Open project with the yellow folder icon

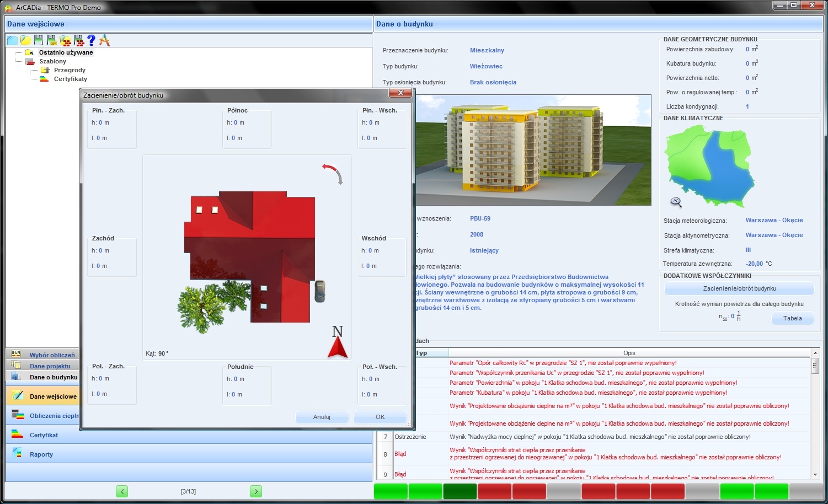click(25, 40)
